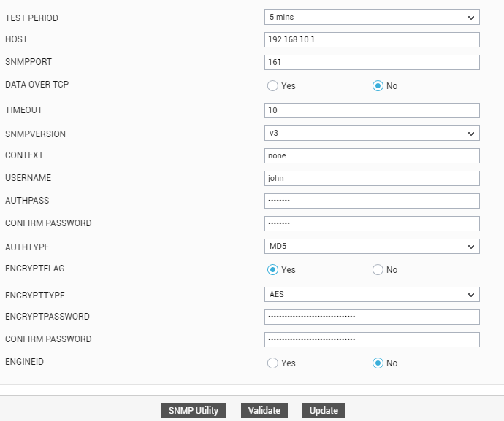Open the AUTHTYPE dropdown showing MD5
Viewport: 504px width, 421px height.
[372, 246]
